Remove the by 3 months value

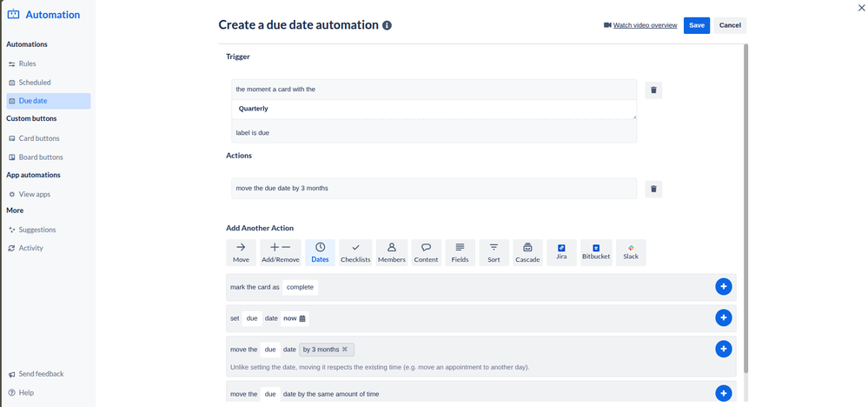pyautogui.click(x=345, y=350)
